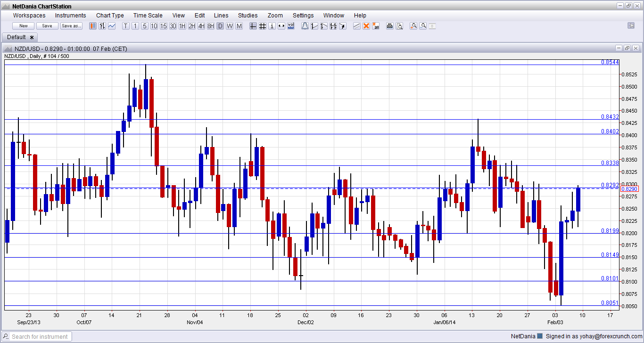Select the 4H time scale
This screenshot has width=644, height=343.
point(201,26)
